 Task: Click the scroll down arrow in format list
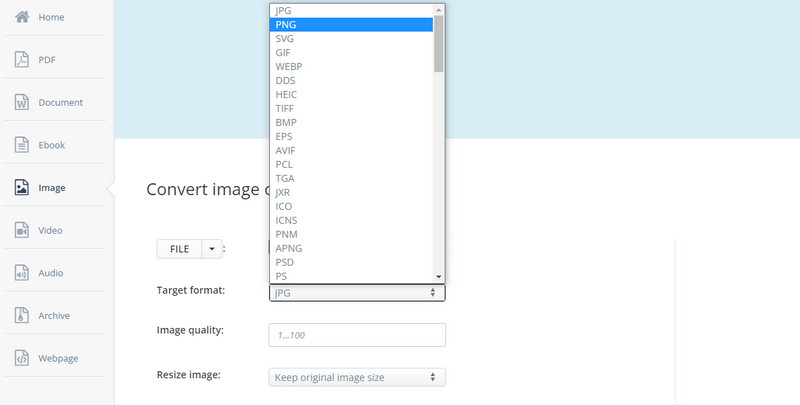pos(438,276)
